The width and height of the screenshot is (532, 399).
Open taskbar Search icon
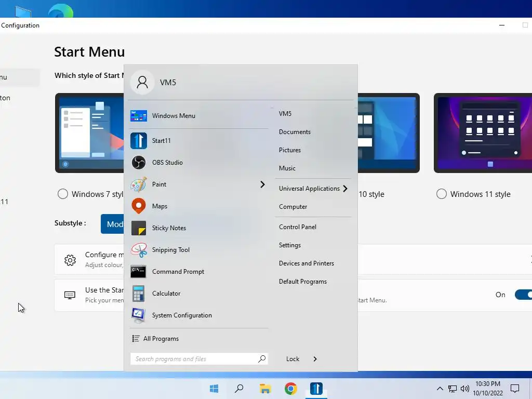(239, 389)
